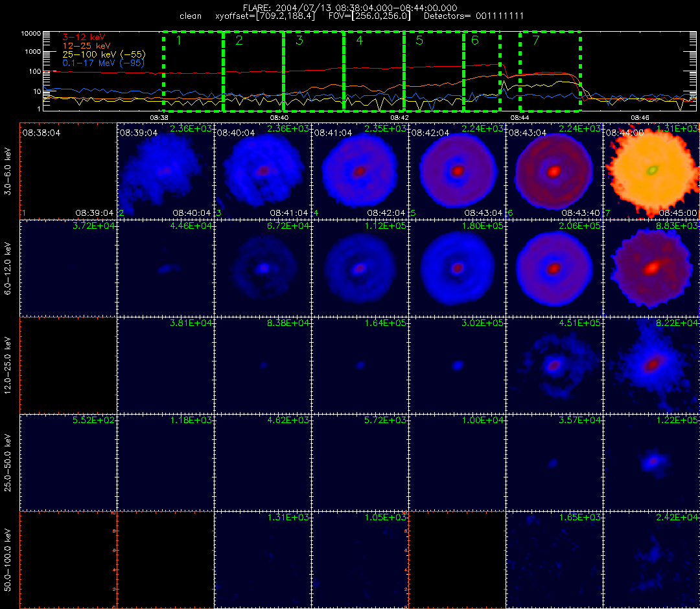This screenshot has height=609, width=700.
Task: Click the peak value '8.38E+04'
Action: coord(288,323)
